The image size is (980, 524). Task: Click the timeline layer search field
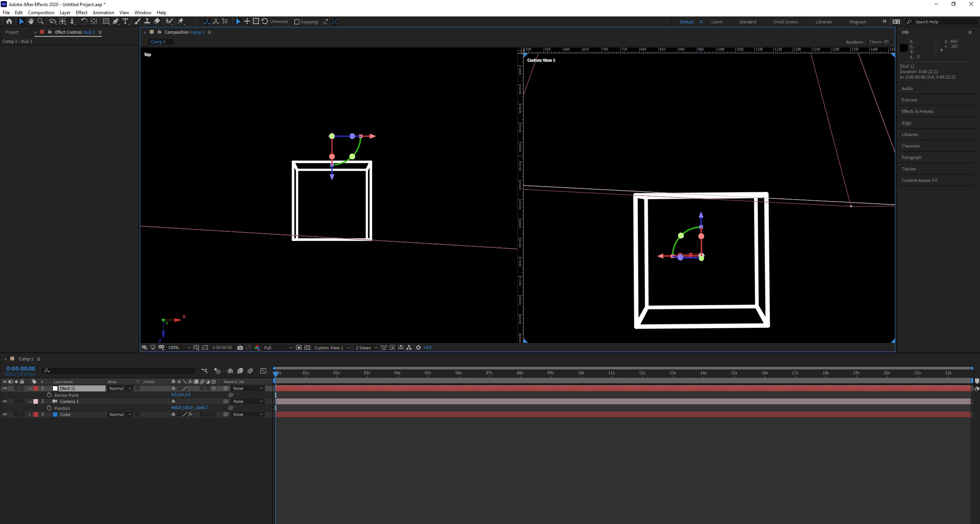[119, 371]
